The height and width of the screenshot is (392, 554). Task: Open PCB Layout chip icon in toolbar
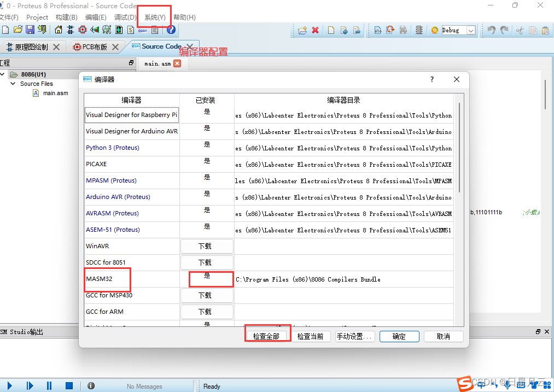pos(83,30)
